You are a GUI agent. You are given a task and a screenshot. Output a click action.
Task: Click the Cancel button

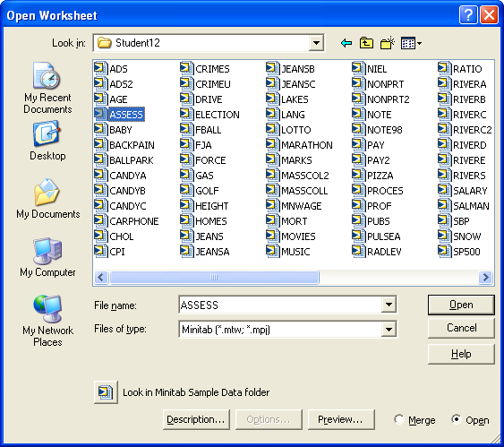(461, 328)
